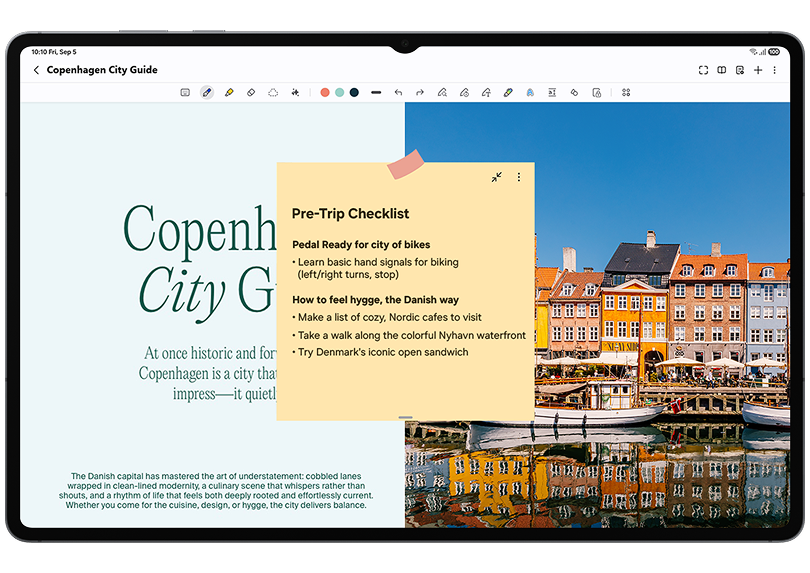Pick the mint green pen color
Screen dimensions: 810x573
pos(339,92)
